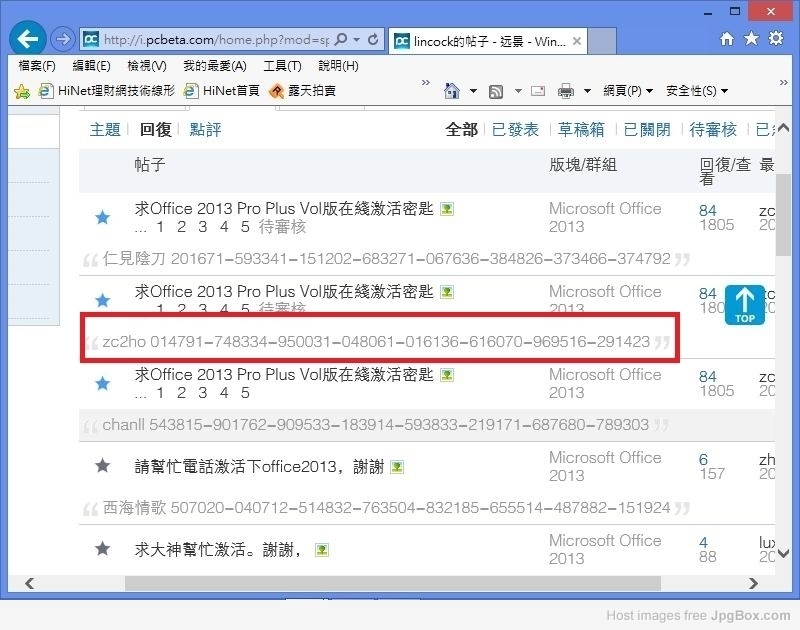Open the gear Tools settings icon
The image size is (800, 630).
(775, 39)
